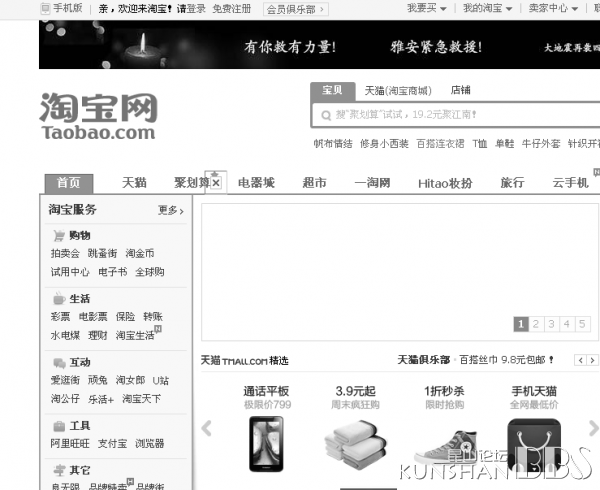Switch to banner slide 3
Image resolution: width=600 pixels, height=490 pixels.
pyautogui.click(x=551, y=324)
